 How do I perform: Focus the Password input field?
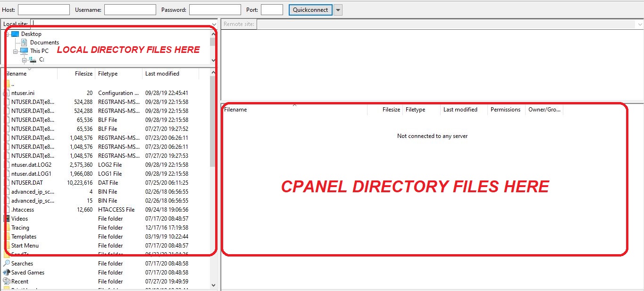215,10
